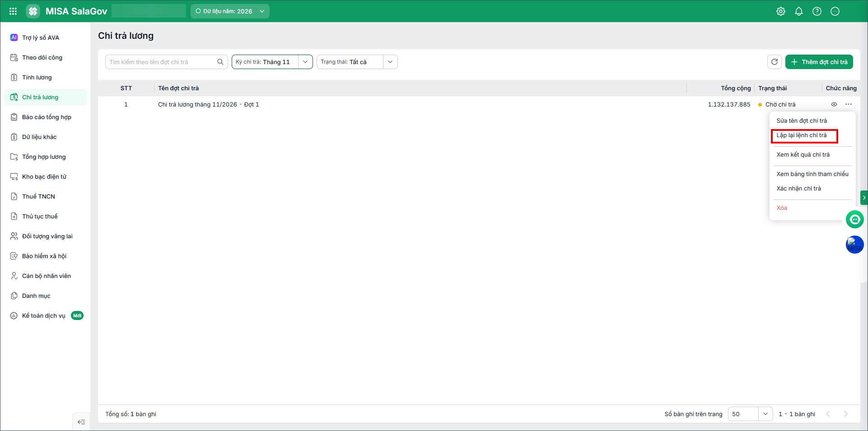
Task: Click the help question mark icon
Action: pyautogui.click(x=817, y=11)
